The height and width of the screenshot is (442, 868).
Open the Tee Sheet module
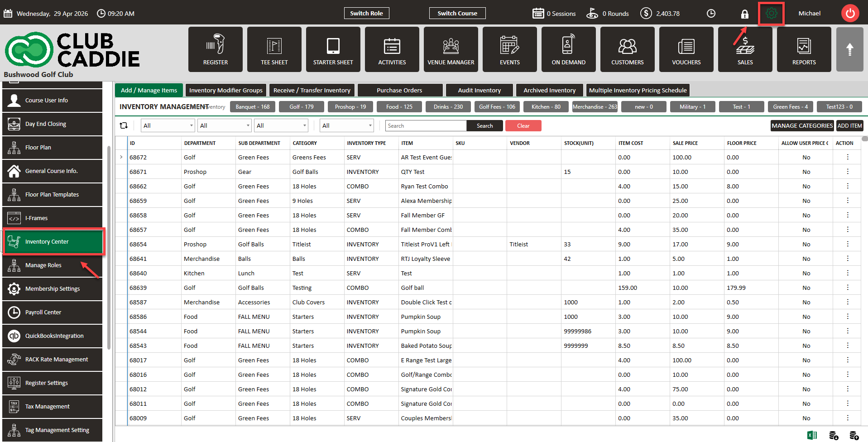click(274, 49)
